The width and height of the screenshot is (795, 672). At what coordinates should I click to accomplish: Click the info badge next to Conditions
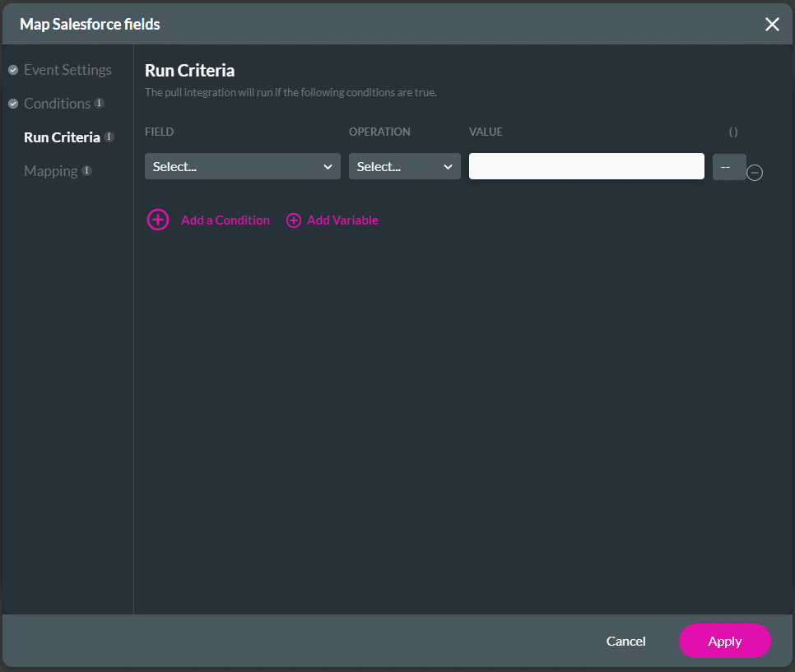pos(100,104)
